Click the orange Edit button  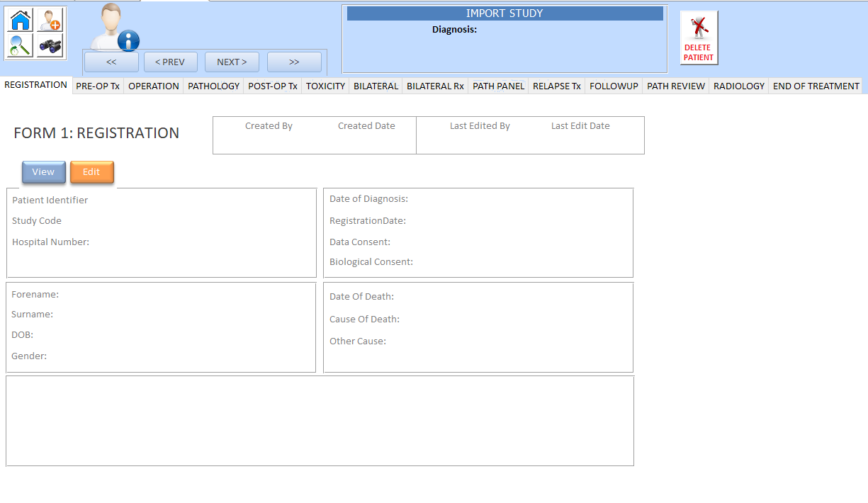pos(91,172)
